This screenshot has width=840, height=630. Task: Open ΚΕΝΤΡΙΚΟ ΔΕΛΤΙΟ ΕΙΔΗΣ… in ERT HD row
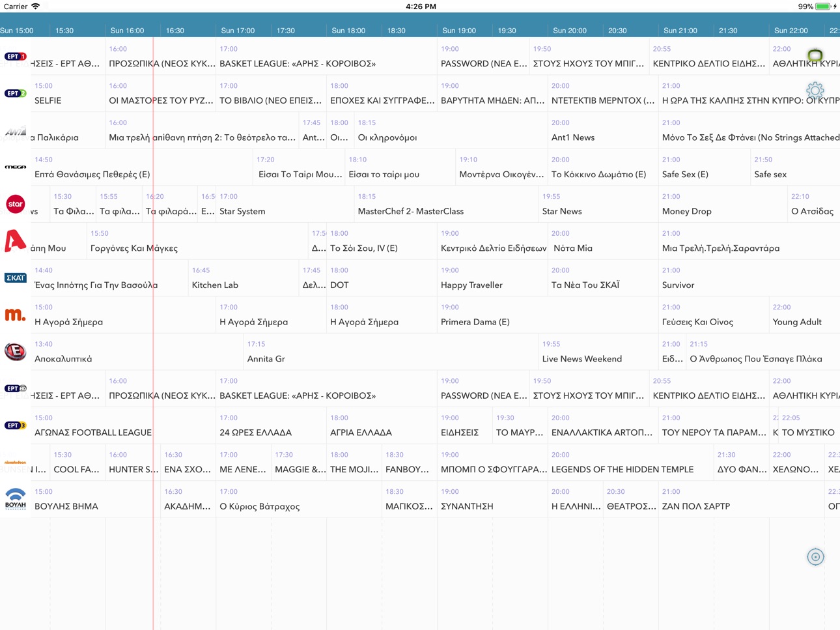pos(709,389)
